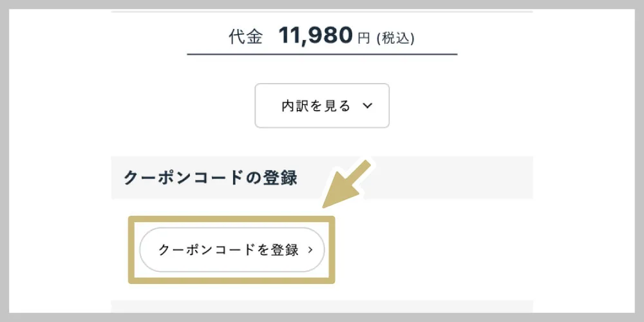The height and width of the screenshot is (322, 644).
Task: Click the grey header bar right of クーポンコードの登録
Action: coord(419,178)
